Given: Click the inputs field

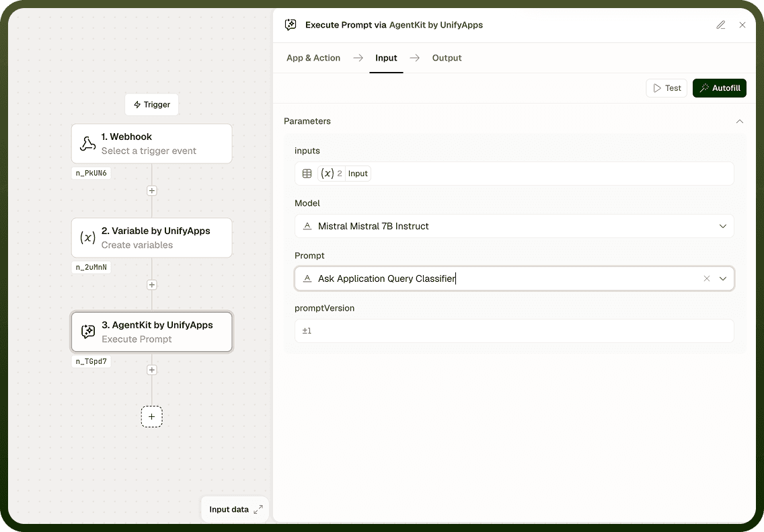Looking at the screenshot, I should pos(514,174).
